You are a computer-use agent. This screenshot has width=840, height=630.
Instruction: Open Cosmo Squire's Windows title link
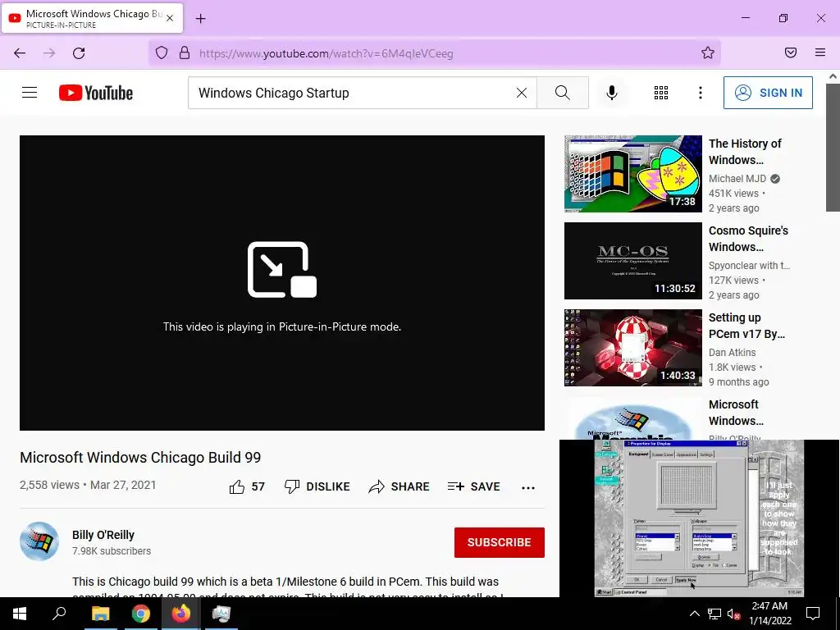(748, 239)
